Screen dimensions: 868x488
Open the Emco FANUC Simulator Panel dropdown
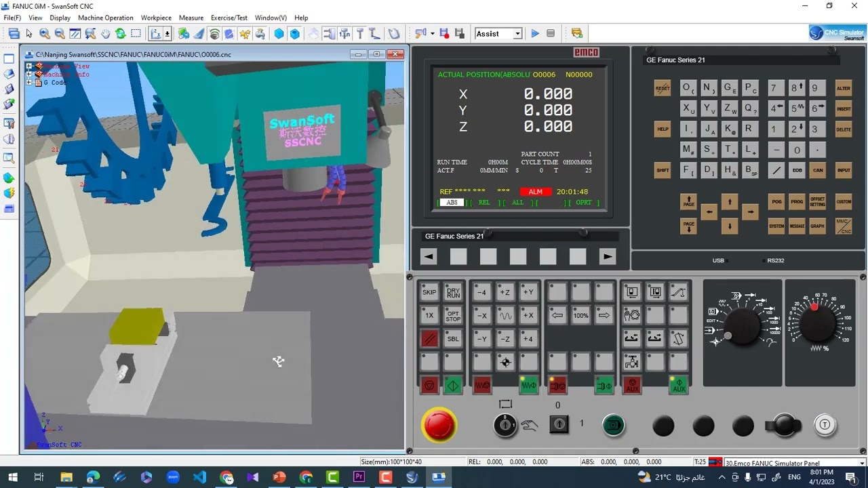point(862,464)
